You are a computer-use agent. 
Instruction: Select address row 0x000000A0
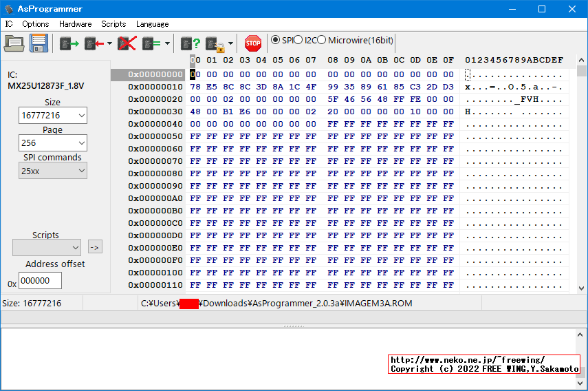(x=155, y=198)
